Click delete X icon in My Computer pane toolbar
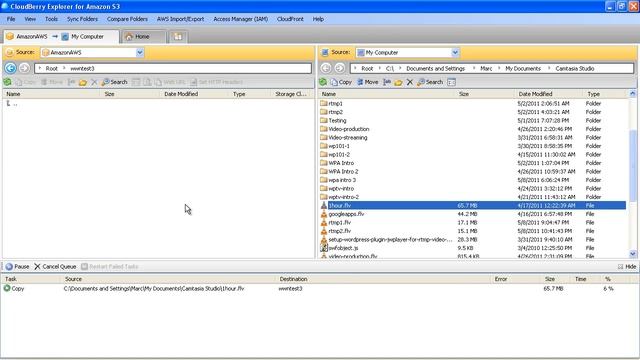Screen dimensions: 640x360 pos(410,82)
